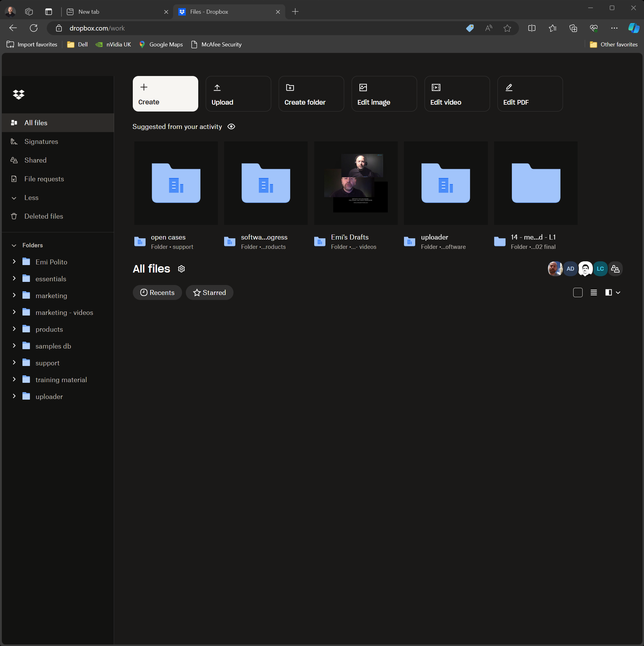
Task: Expand the marketing-videos folder
Action: (13, 312)
